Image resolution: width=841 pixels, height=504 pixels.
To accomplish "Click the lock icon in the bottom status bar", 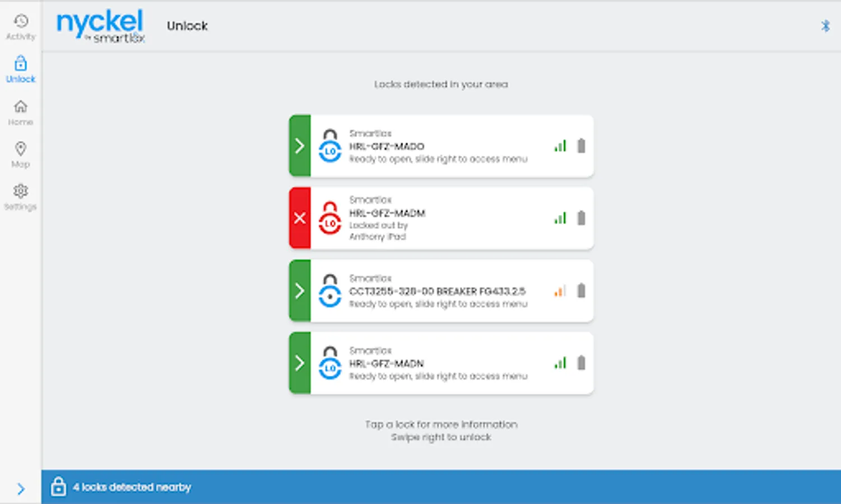I will pos(58,487).
